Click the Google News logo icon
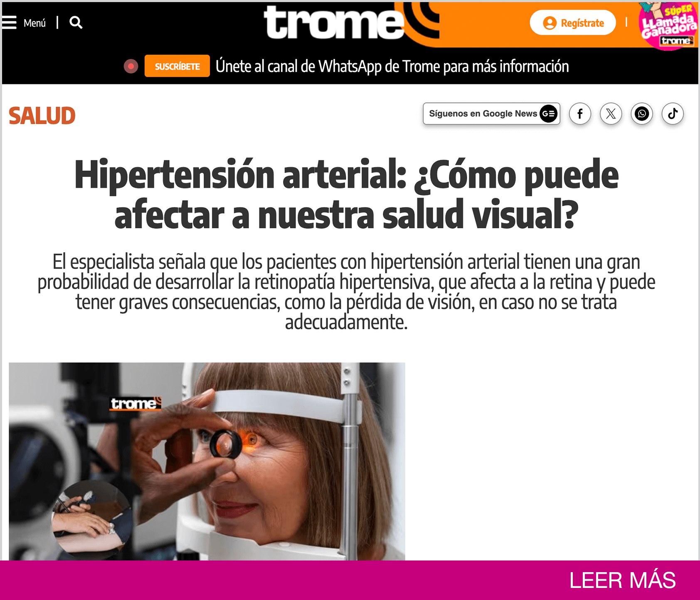This screenshot has height=600, width=700. [548, 114]
